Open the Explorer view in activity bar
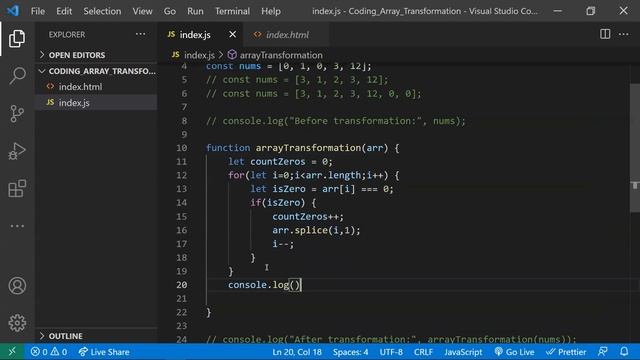640x360 pixels. tap(17, 38)
